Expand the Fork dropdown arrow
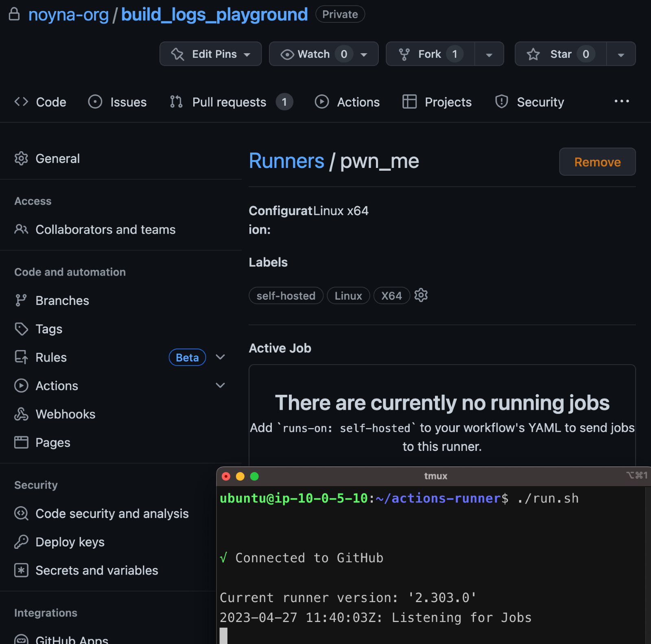 coord(489,54)
